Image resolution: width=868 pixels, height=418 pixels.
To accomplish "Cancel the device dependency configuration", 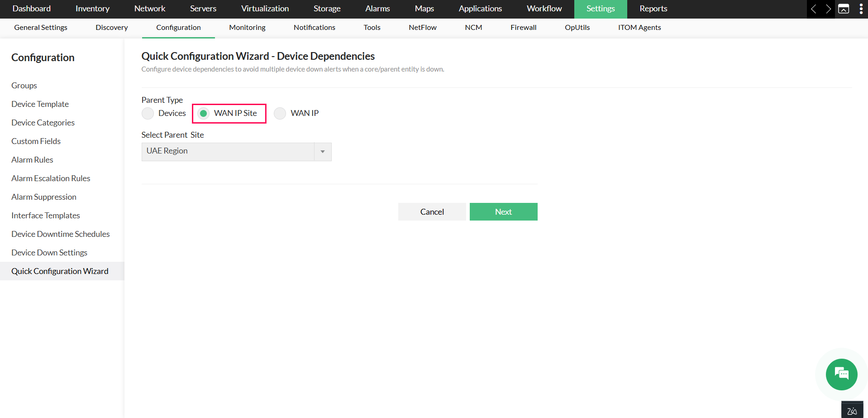I will 432,211.
